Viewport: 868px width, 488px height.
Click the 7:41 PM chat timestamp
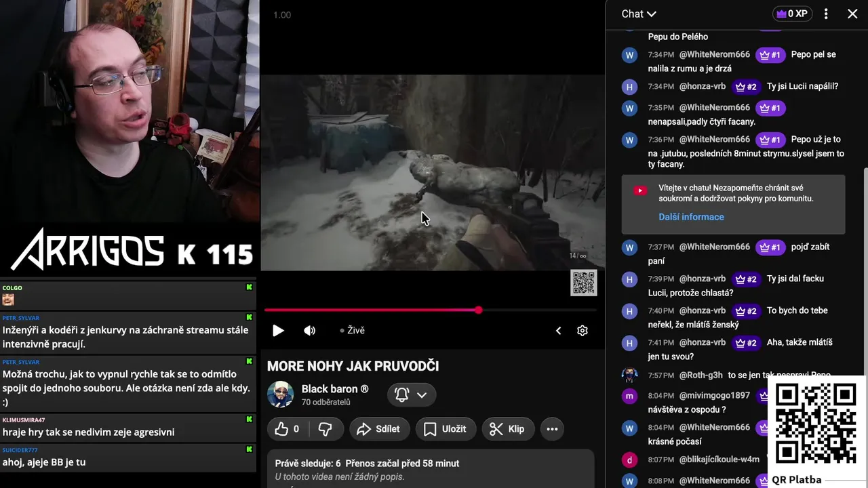pyautogui.click(x=660, y=343)
